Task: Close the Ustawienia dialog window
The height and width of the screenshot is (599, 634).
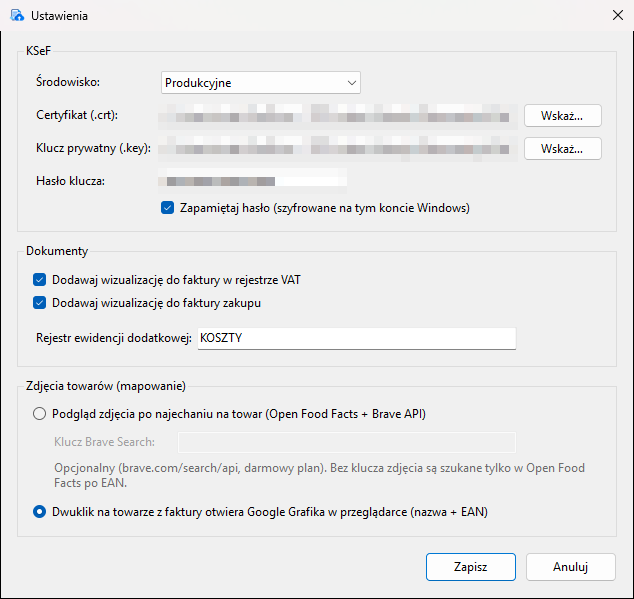Action: [x=617, y=15]
